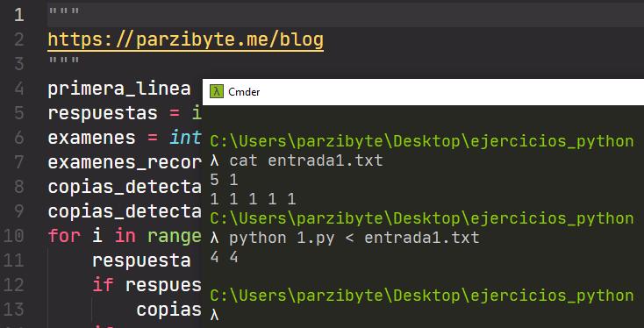Click copias_detecta text on line 8
The height and width of the screenshot is (328, 644).
click(125, 188)
